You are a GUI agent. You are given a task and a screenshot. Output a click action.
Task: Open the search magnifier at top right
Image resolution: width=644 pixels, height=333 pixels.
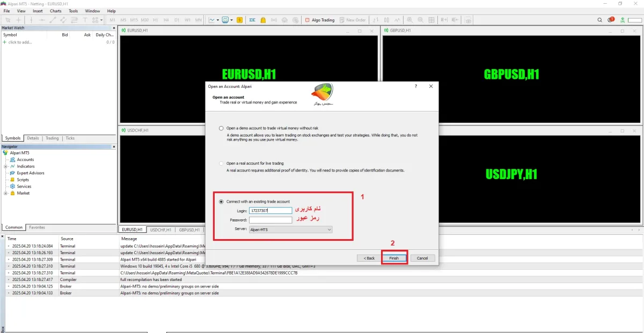pyautogui.click(x=600, y=20)
